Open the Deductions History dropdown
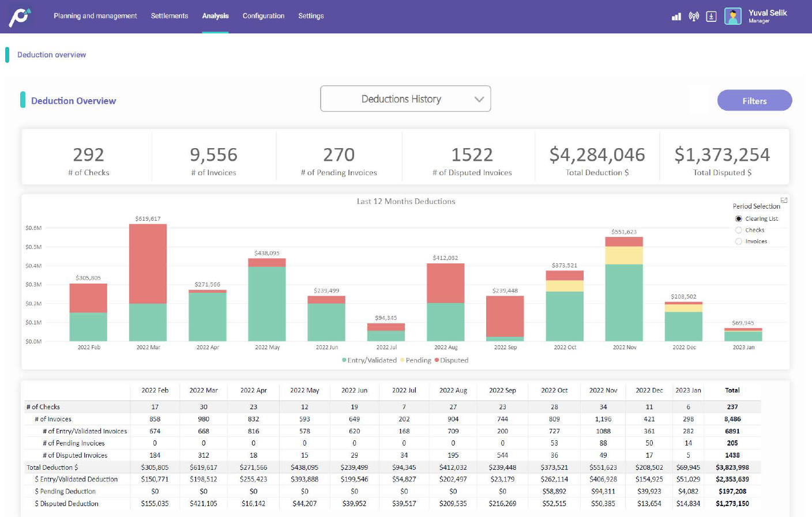812x517 pixels. tap(405, 99)
